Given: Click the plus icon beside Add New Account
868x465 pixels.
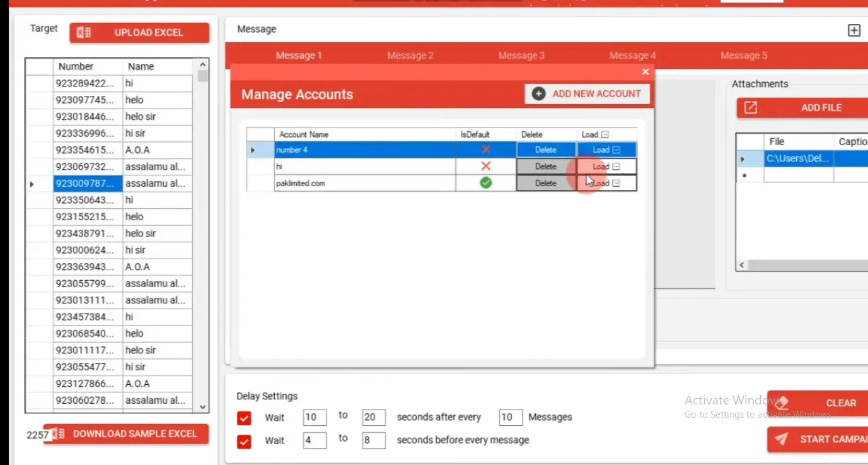Looking at the screenshot, I should pyautogui.click(x=538, y=94).
